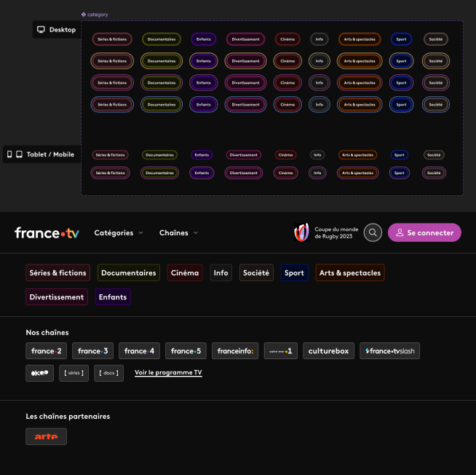Click Mobile Cinéma pill without outline

285,155
